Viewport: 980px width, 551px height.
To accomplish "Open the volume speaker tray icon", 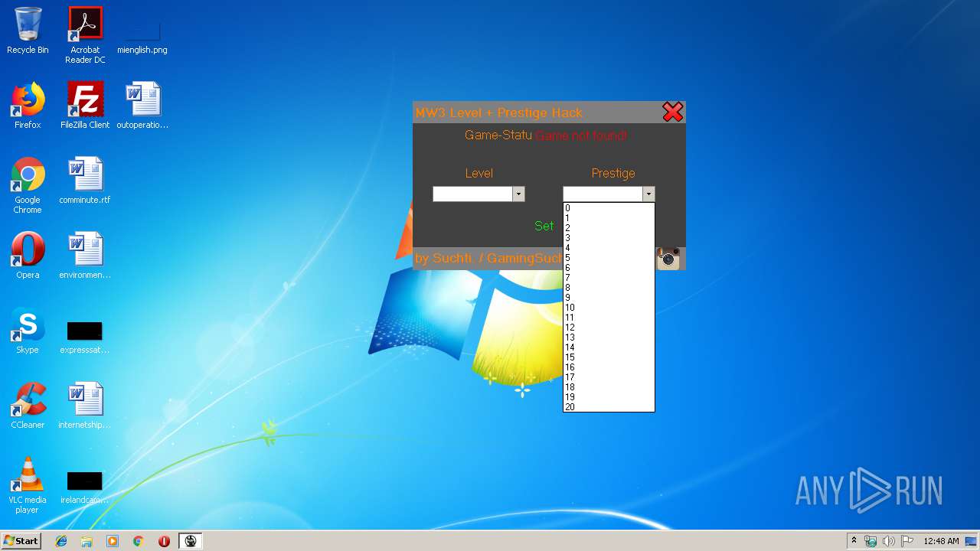I will 889,541.
